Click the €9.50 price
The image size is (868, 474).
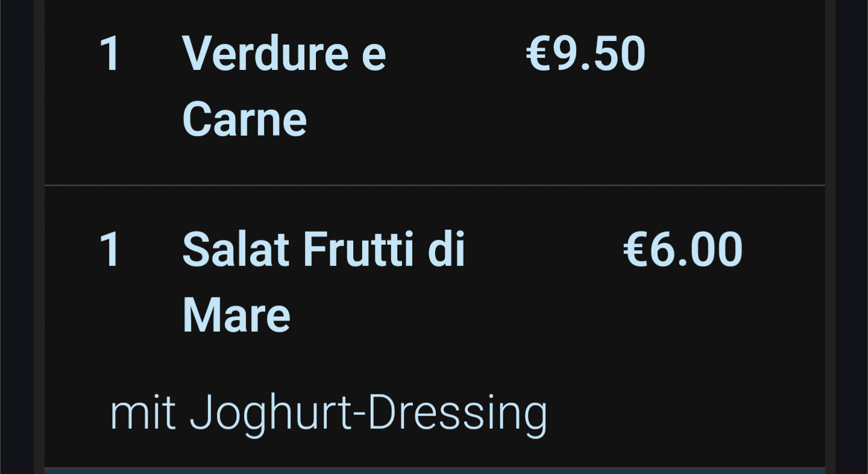click(586, 54)
